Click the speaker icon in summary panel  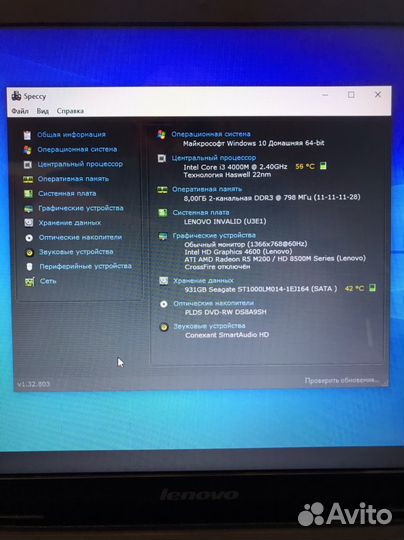pyautogui.click(x=164, y=327)
